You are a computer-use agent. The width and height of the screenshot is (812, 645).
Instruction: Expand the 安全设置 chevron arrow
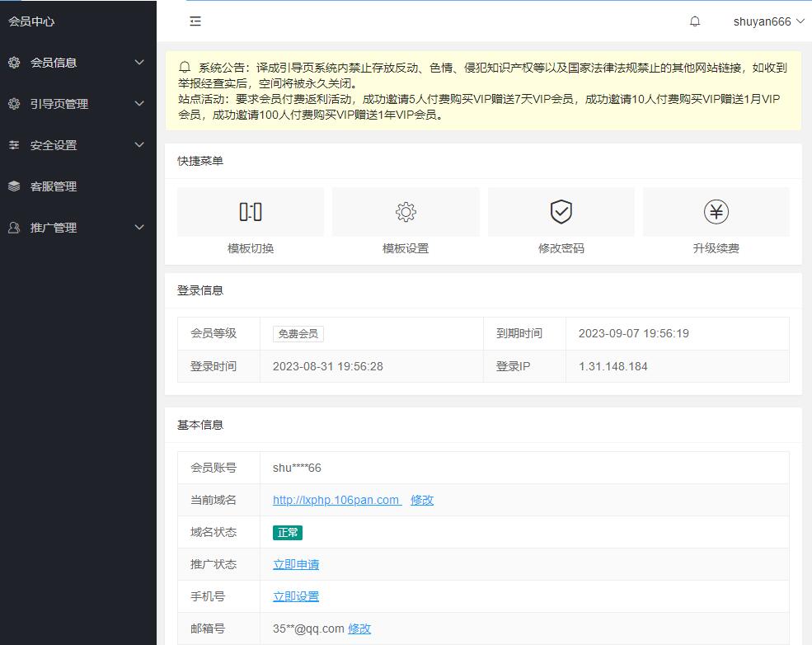click(x=139, y=145)
